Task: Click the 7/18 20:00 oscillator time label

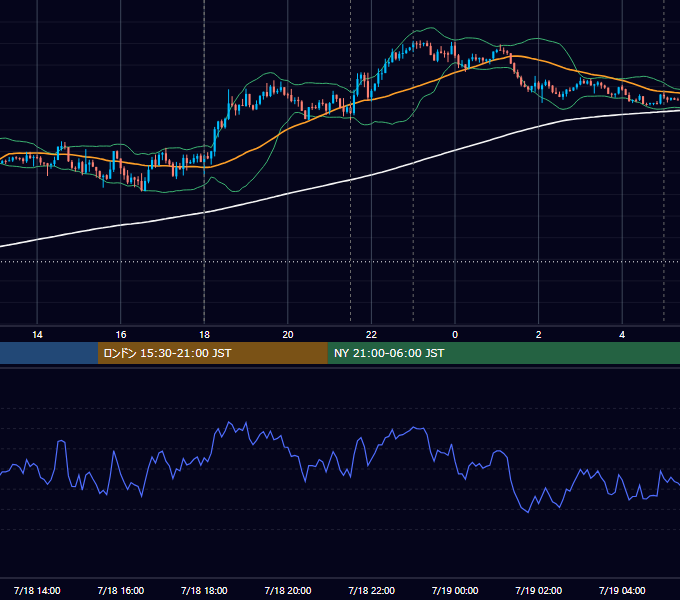Action: pos(288,590)
